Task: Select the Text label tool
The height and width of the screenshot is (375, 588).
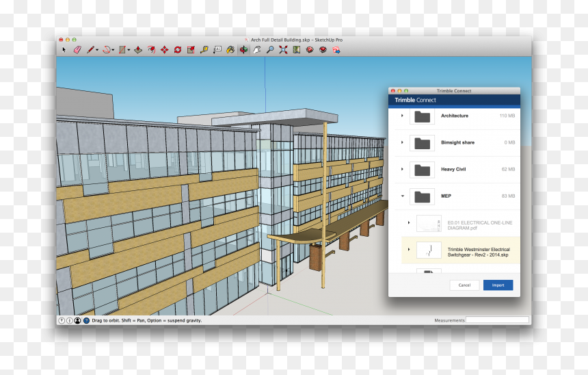Action: [x=217, y=49]
